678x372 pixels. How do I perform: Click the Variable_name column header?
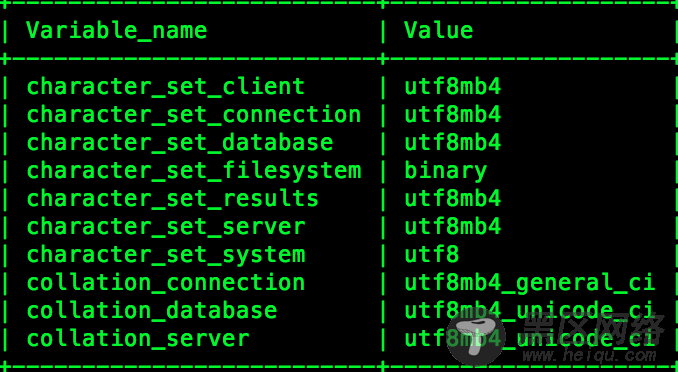point(117,30)
